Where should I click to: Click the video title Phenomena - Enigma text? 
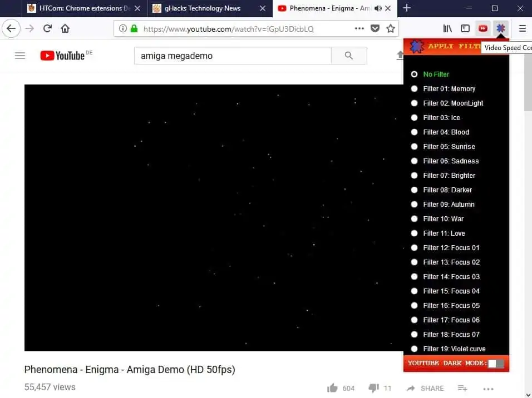point(130,369)
